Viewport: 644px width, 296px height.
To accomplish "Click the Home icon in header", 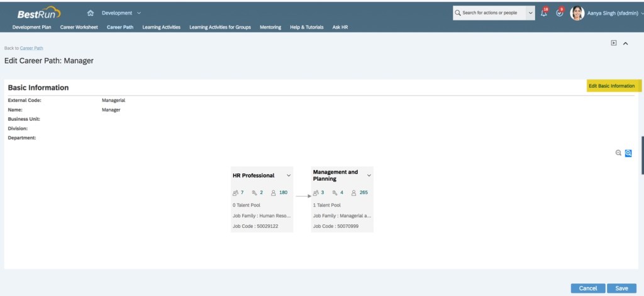I will point(91,13).
